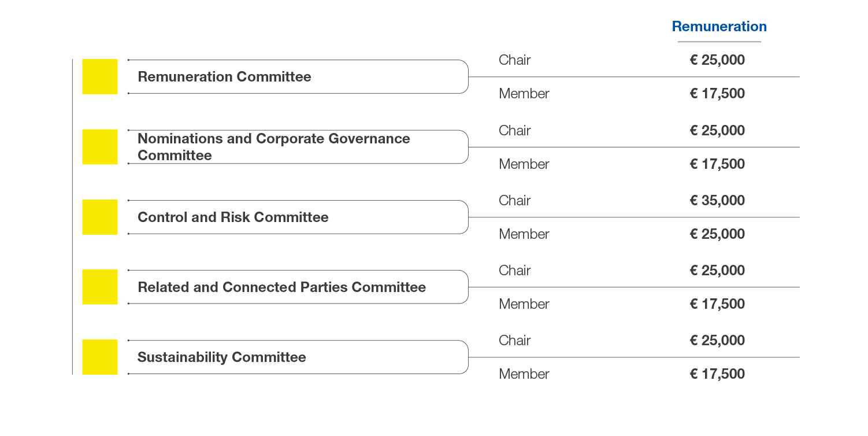
Task: Click Related and Connected Parties Committee label
Action: coord(281,287)
